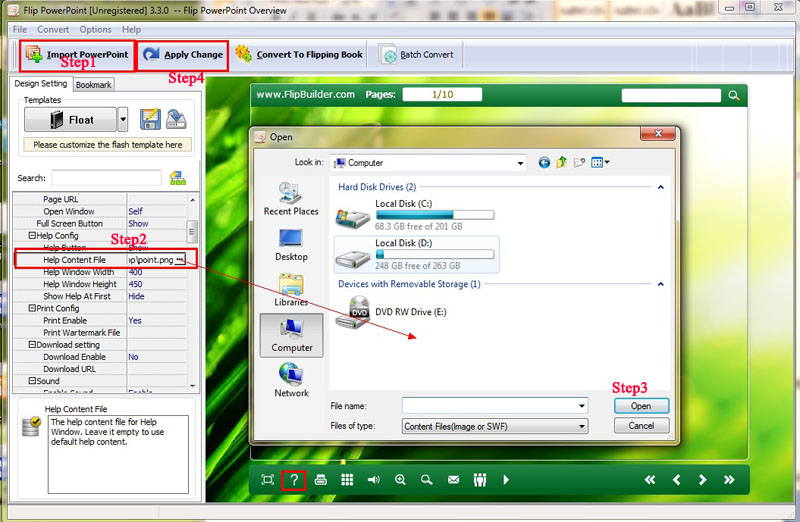The image size is (800, 522).
Task: Click Convert To Flipping Book button
Action: pos(299,55)
